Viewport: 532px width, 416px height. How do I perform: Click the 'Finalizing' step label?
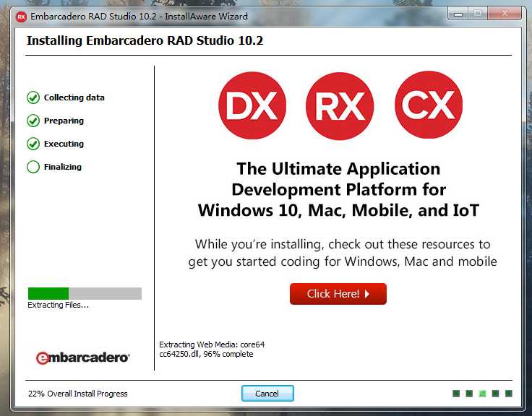(63, 167)
